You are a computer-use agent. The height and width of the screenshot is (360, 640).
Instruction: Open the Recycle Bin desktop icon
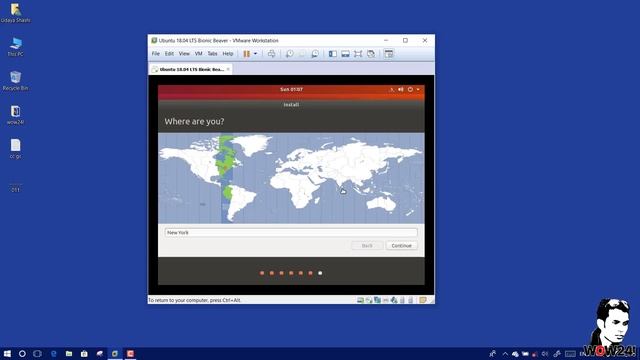coord(16,80)
